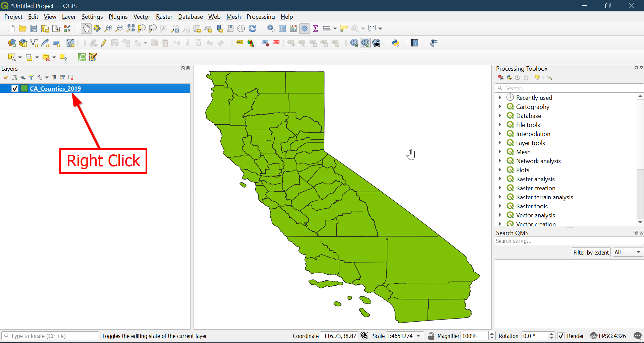Click the Refresh map icon
The width and height of the screenshot is (644, 343).
coord(252,29)
